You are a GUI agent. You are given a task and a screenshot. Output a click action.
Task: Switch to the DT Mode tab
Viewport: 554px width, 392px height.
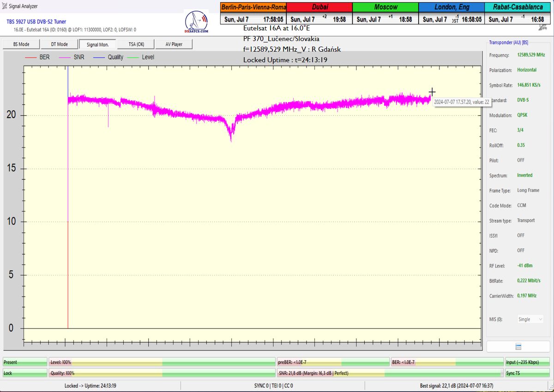pos(59,44)
